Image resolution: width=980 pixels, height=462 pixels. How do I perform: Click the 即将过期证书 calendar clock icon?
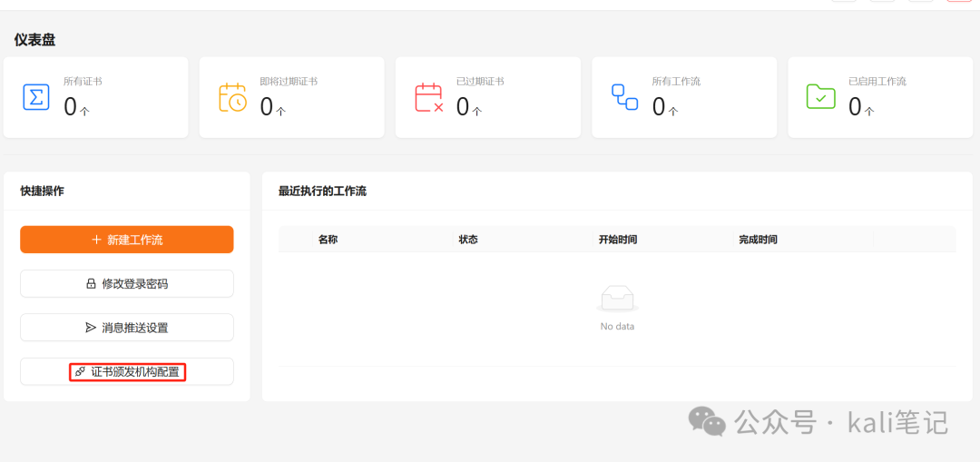(232, 97)
